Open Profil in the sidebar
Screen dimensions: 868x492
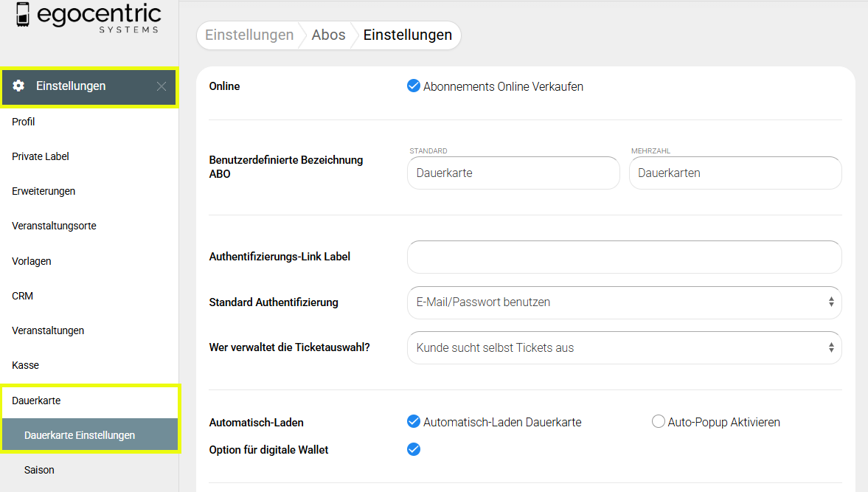[x=24, y=122]
